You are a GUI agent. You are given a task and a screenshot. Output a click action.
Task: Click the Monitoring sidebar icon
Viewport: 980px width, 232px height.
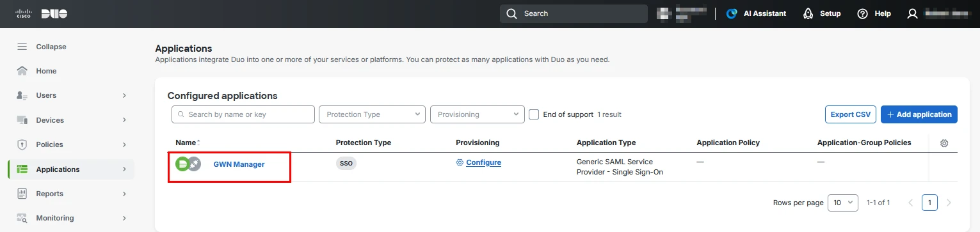pos(22,218)
